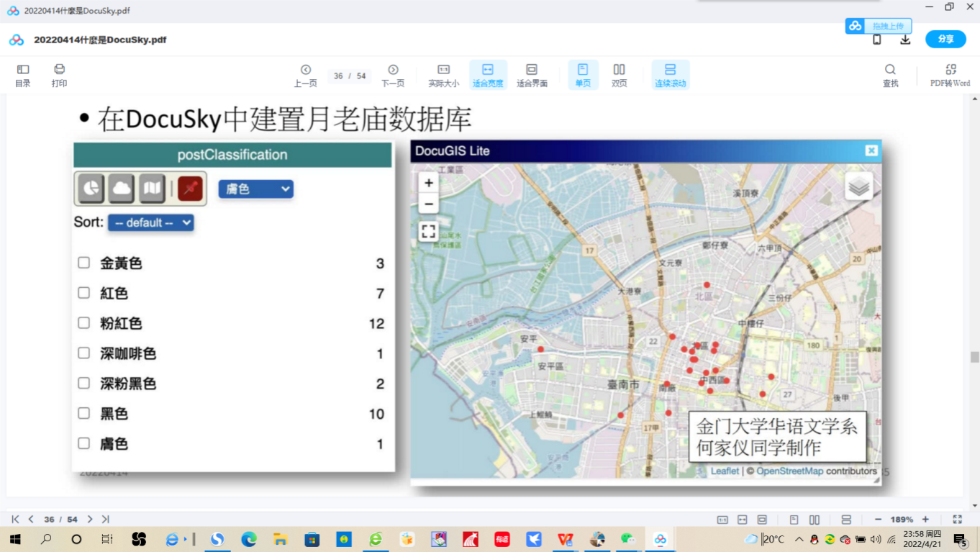Viewport: 980px width, 552px height.
Task: Select 适合界面 fit to page
Action: click(532, 75)
